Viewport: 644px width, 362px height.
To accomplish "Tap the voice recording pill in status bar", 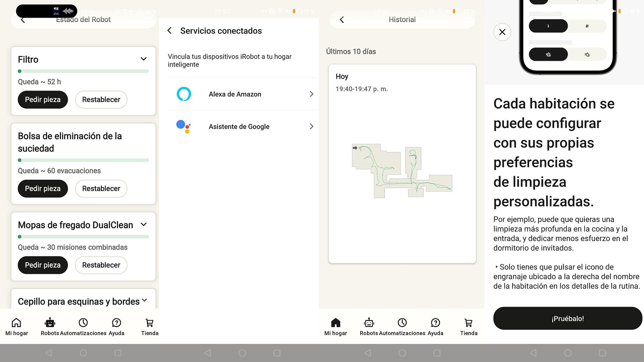I will (x=47, y=11).
